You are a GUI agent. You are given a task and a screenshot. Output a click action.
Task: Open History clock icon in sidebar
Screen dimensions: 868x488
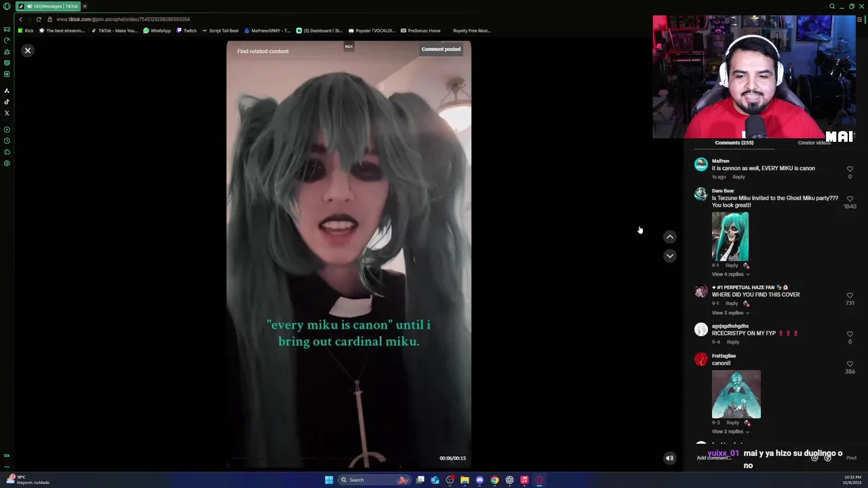click(7, 141)
